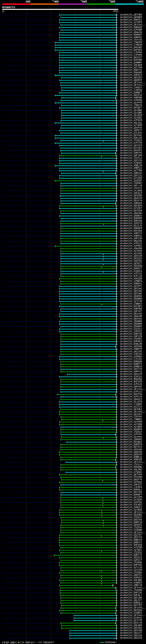Select the UniRef100_Q38860 label
The width and height of the screenshot is (146, 644).
pyautogui.click(x=131, y=357)
